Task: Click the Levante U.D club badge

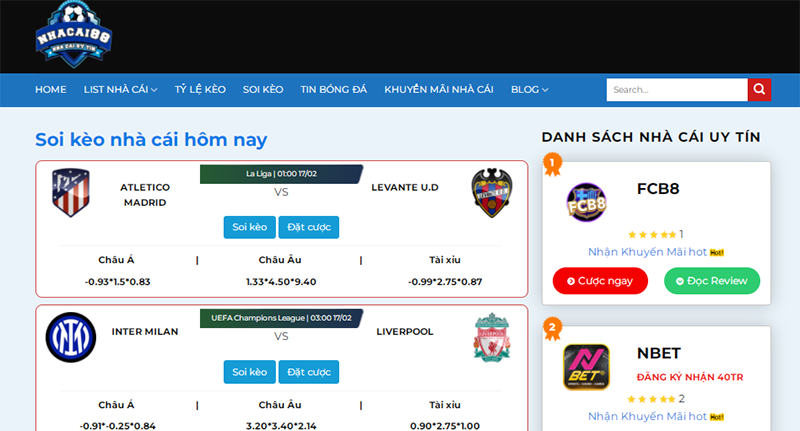Action: pyautogui.click(x=492, y=193)
